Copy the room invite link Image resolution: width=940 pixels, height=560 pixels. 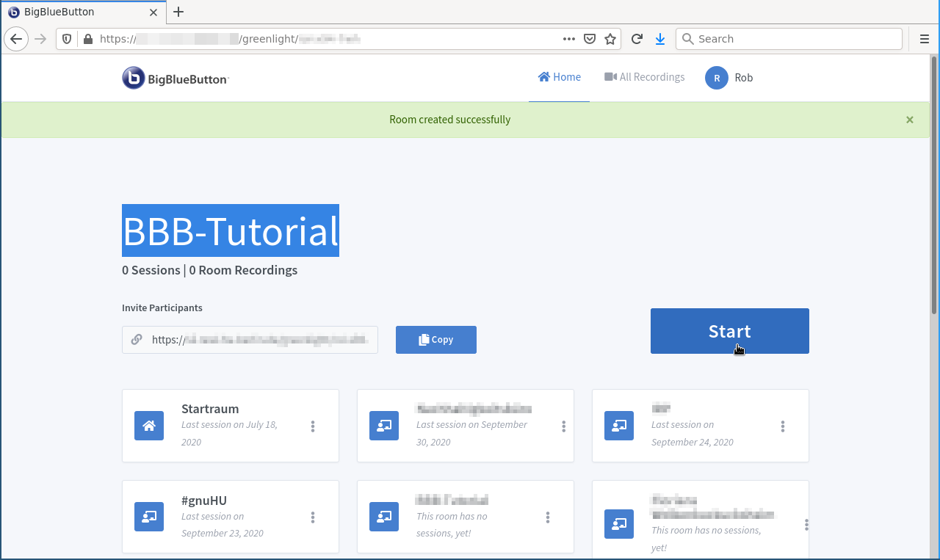[436, 340]
